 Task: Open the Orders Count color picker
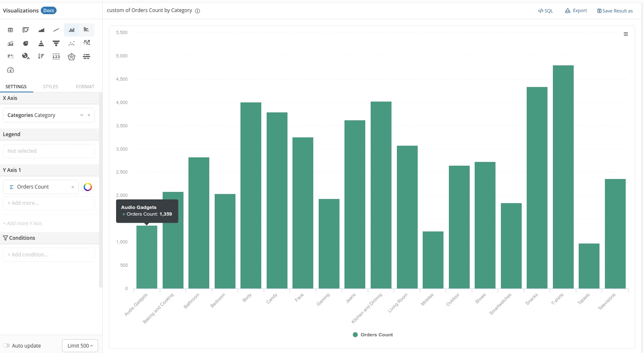click(x=88, y=187)
